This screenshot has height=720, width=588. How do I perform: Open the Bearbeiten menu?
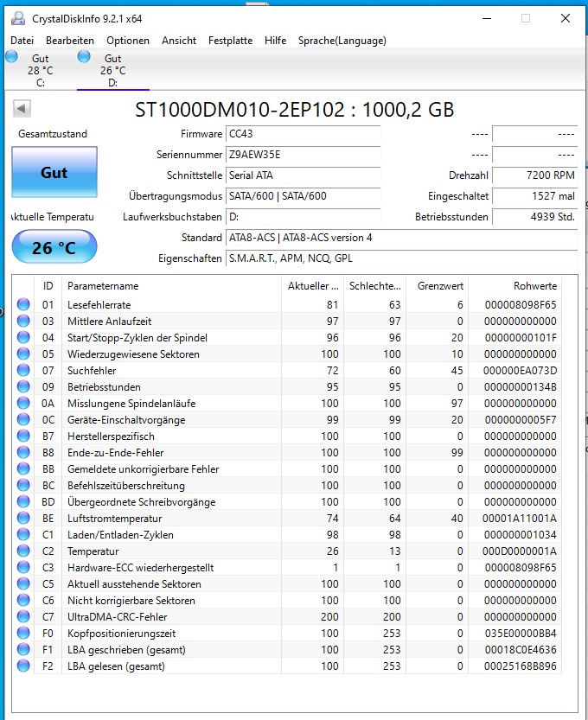pyautogui.click(x=70, y=41)
